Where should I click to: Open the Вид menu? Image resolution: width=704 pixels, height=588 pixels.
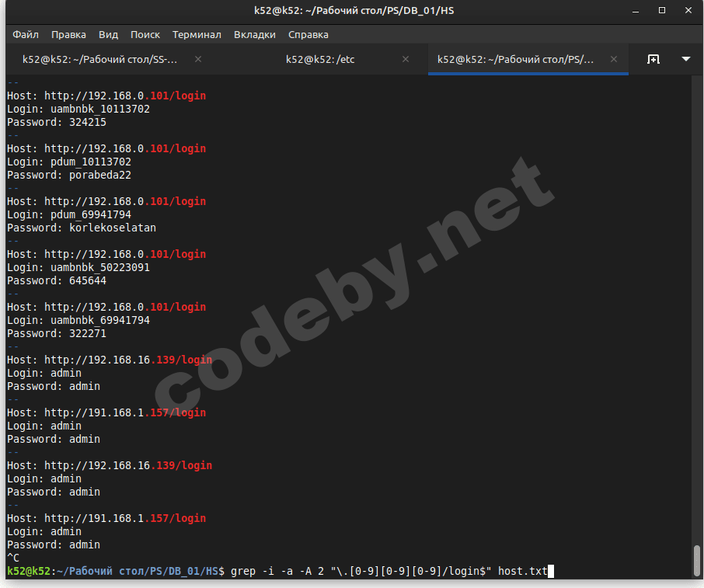108,34
